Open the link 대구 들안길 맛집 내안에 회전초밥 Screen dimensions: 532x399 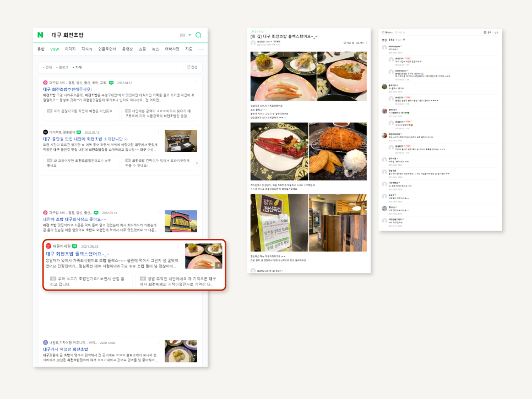click(x=85, y=139)
